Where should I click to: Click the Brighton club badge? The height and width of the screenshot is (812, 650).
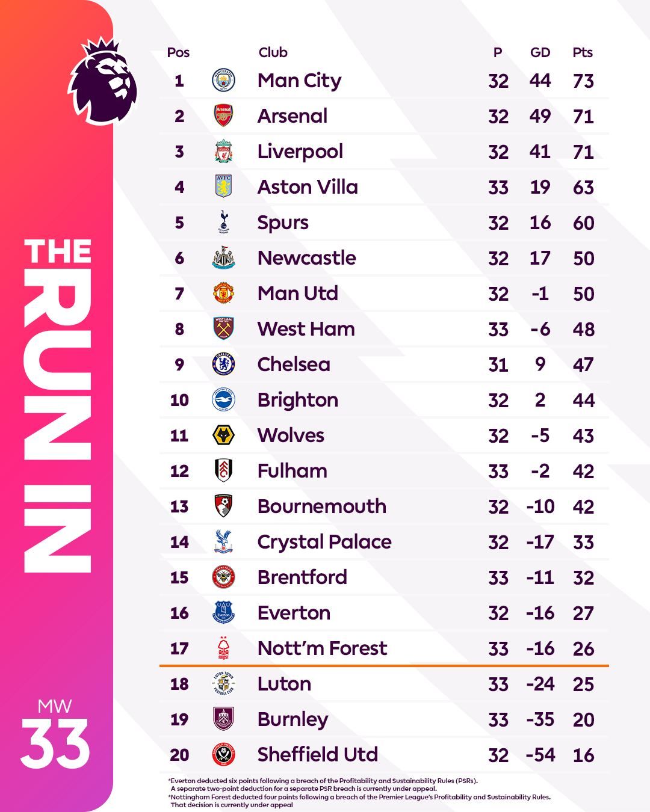[223, 400]
